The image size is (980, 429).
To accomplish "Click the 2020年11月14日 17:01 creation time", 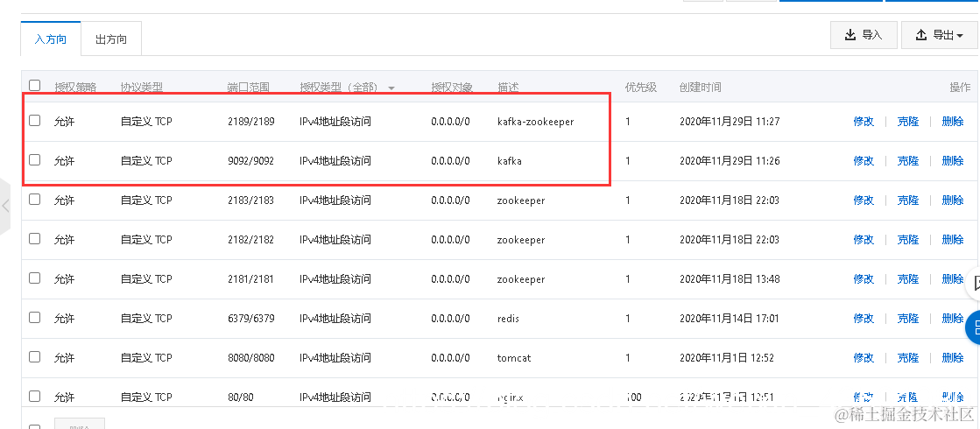I will [x=730, y=319].
